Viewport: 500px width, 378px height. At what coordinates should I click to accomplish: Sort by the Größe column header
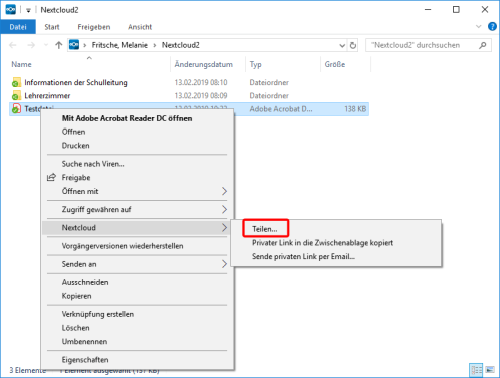pos(335,64)
